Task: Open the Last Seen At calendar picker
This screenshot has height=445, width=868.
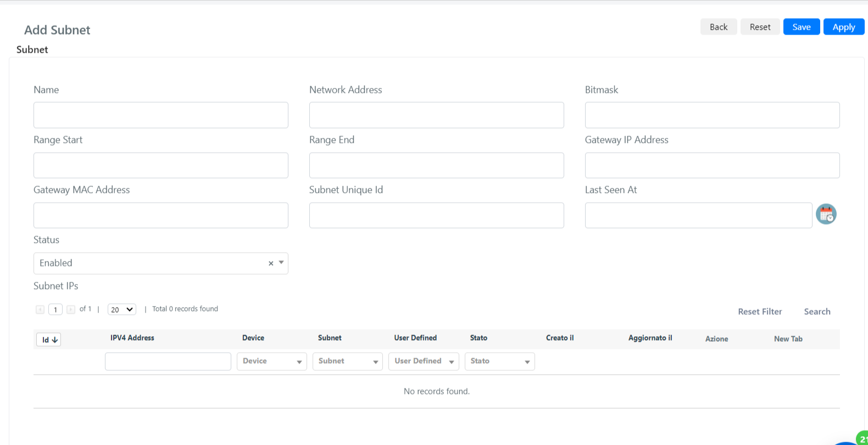Action: coord(826,214)
